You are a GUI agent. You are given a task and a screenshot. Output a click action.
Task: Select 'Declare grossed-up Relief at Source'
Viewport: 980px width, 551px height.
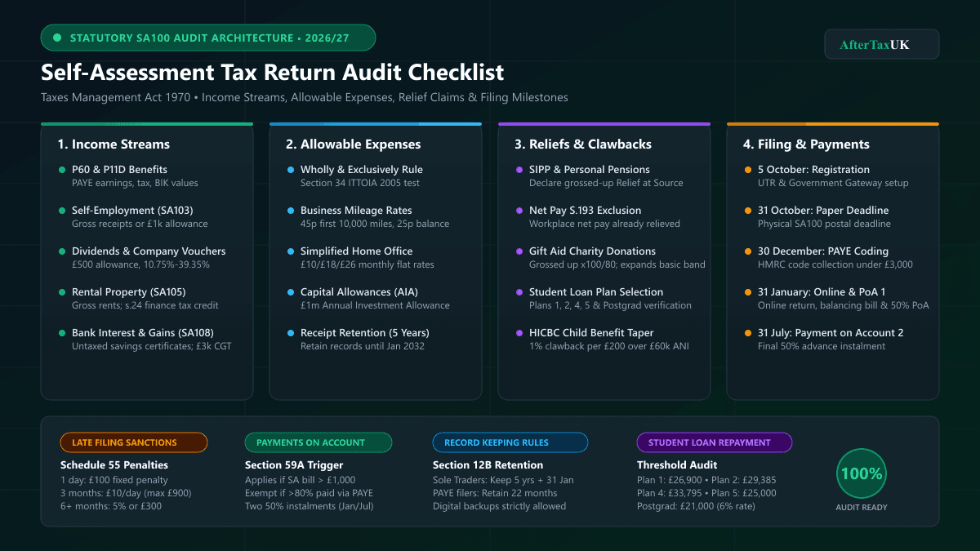[x=606, y=183]
